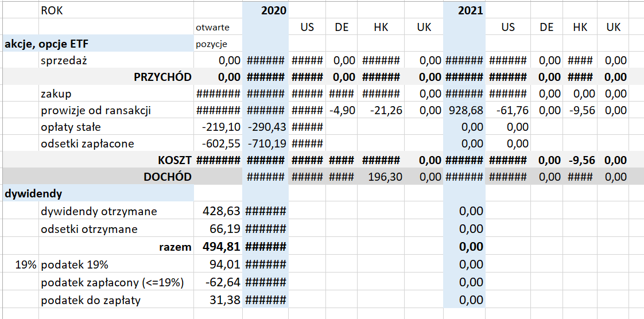Viewport: 644px width, 319px height.
Task: Select the 'prowizje od ransakcji' label cell
Action: click(x=117, y=110)
